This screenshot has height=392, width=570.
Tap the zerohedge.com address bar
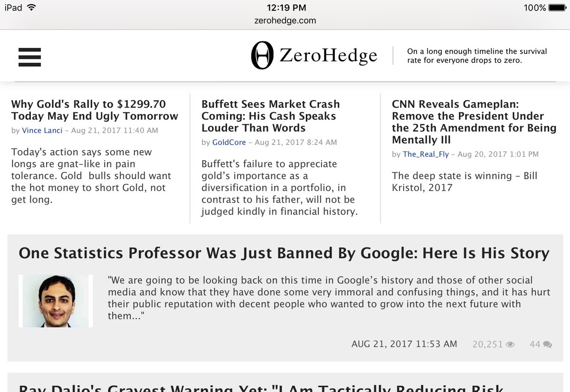[285, 20]
